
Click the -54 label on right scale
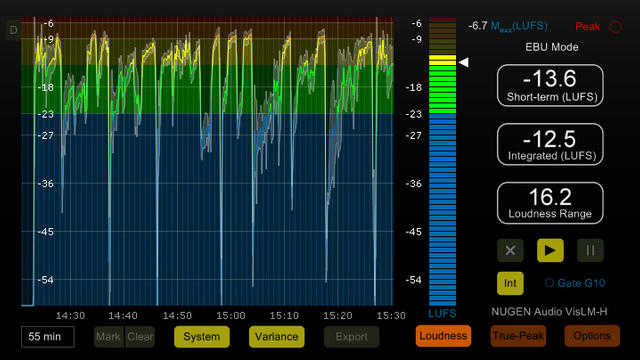tap(413, 280)
